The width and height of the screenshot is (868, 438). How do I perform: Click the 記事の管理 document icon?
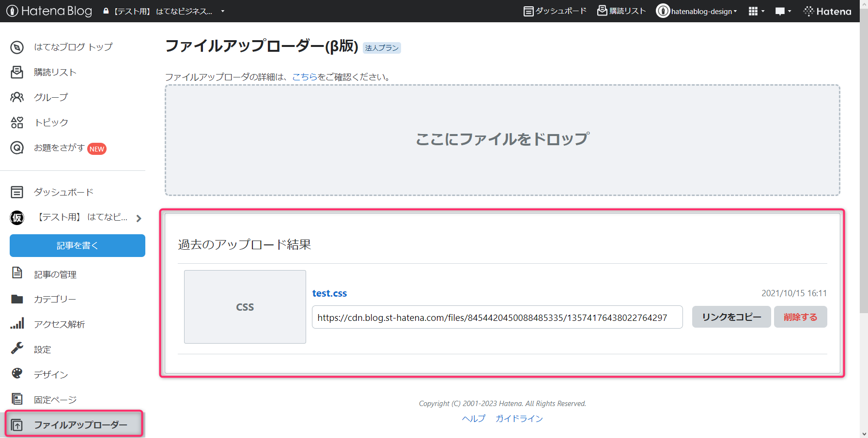point(17,272)
